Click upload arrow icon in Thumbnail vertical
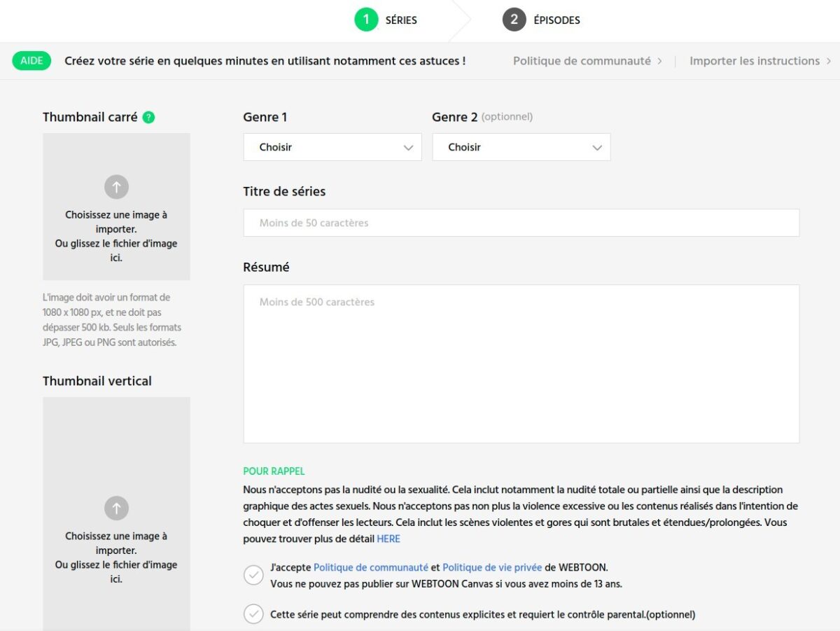 pyautogui.click(x=116, y=508)
